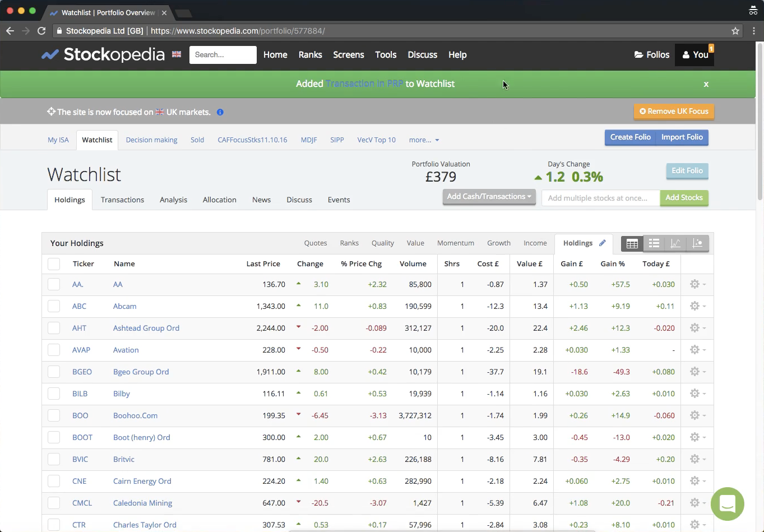Click the You account button

point(694,54)
